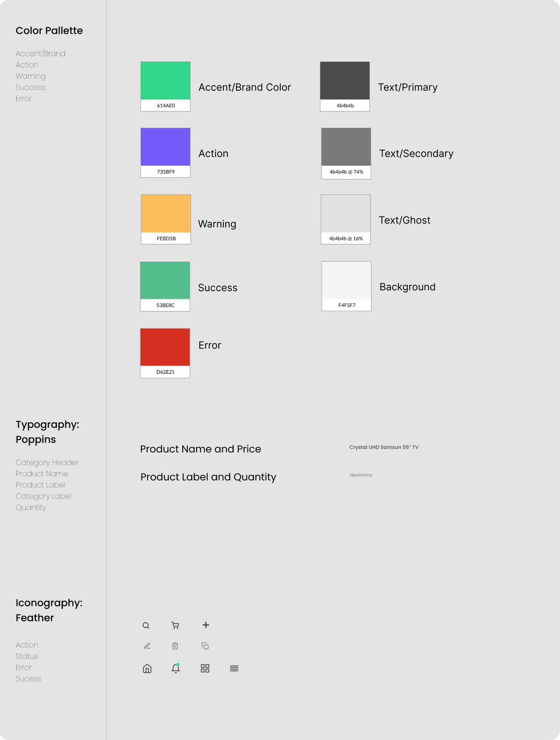
Task: Select the green Accent/Brand color swatch
Action: [x=166, y=81]
